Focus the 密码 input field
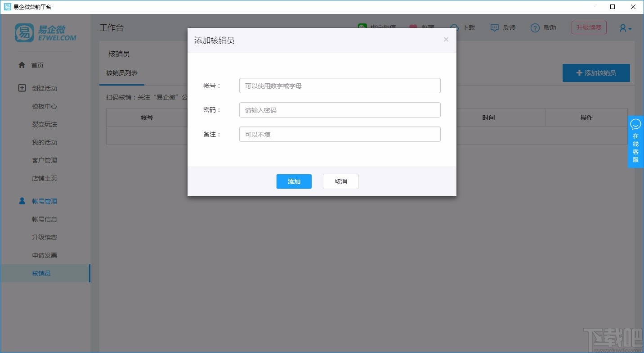 pyautogui.click(x=340, y=110)
